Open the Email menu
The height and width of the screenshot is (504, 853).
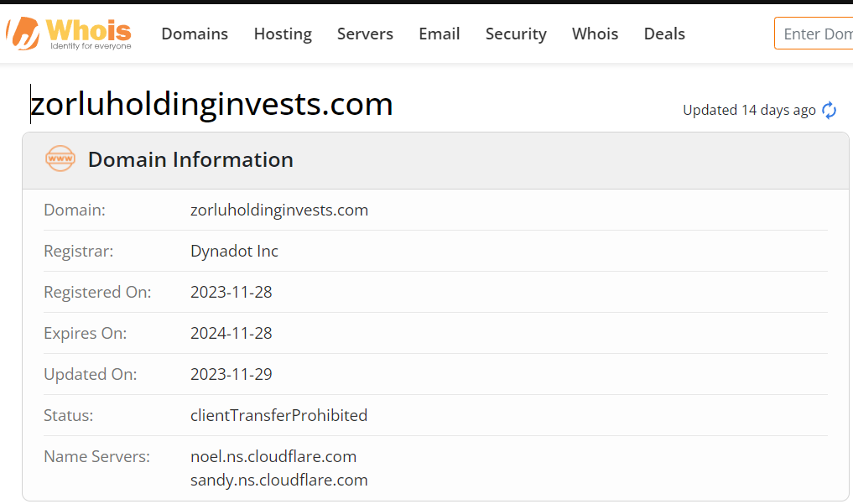pos(440,34)
